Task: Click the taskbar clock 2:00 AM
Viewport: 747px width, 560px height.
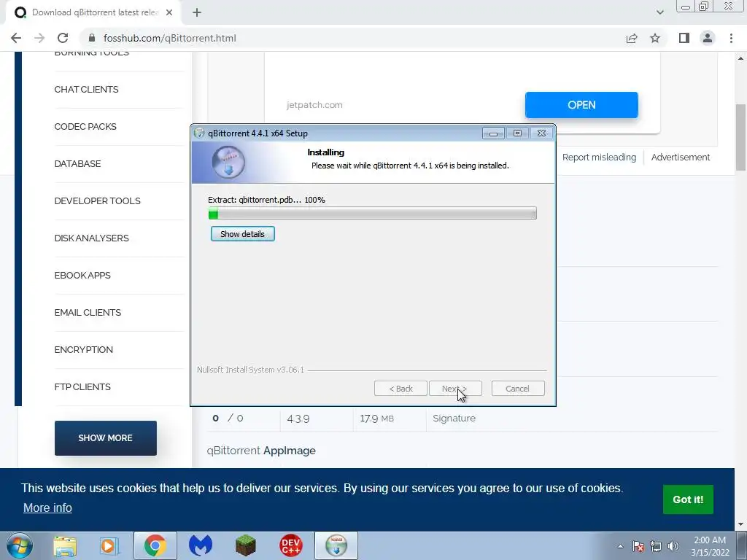Action: 710,546
